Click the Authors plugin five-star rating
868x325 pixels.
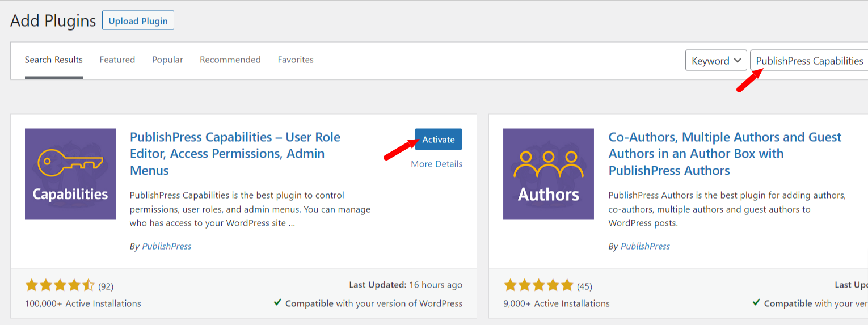point(538,285)
